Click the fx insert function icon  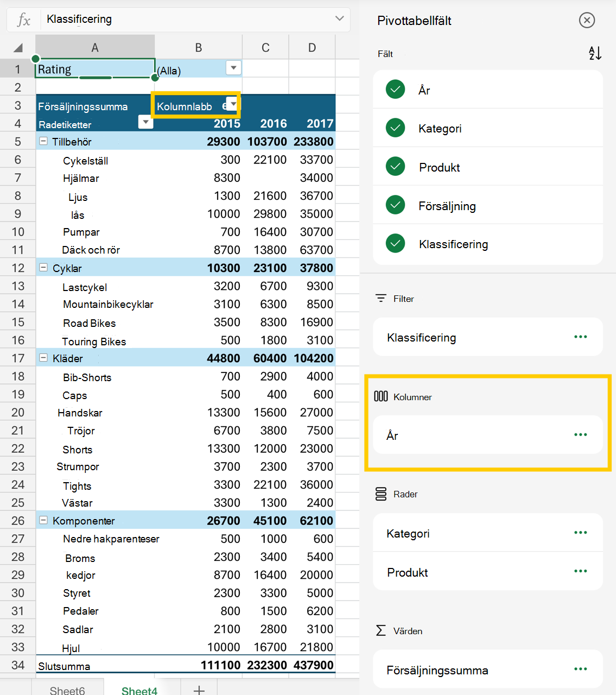coord(23,20)
